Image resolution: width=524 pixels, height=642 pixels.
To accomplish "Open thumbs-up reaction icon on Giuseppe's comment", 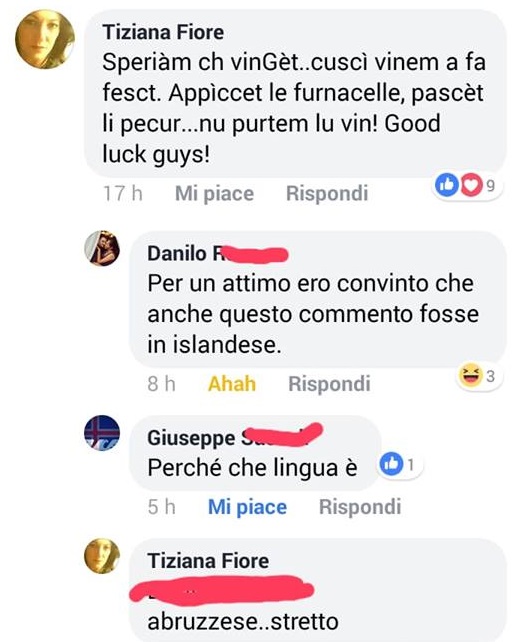I will 391,465.
